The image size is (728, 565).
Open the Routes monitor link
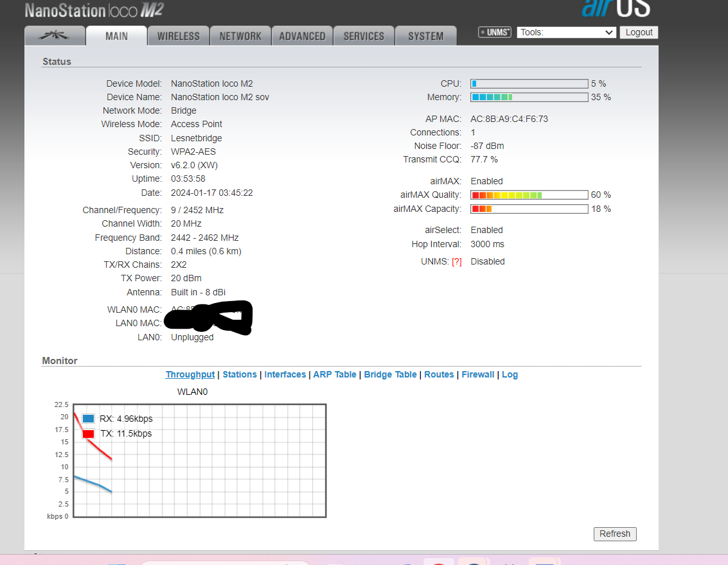(439, 374)
